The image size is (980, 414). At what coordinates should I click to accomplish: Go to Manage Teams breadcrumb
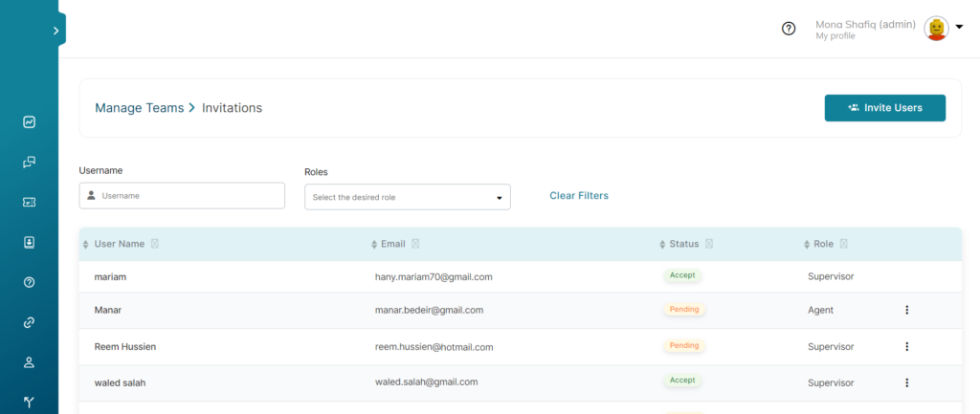pos(140,108)
